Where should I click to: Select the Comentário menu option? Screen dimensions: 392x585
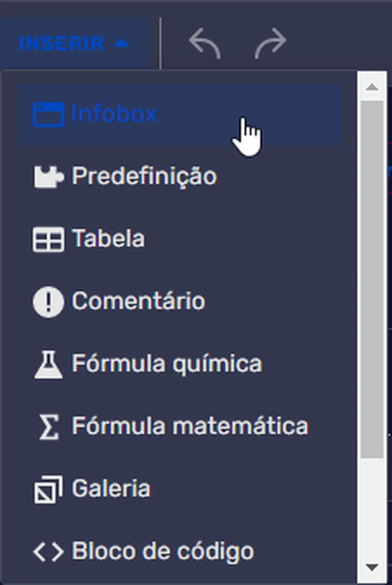pyautogui.click(x=138, y=302)
